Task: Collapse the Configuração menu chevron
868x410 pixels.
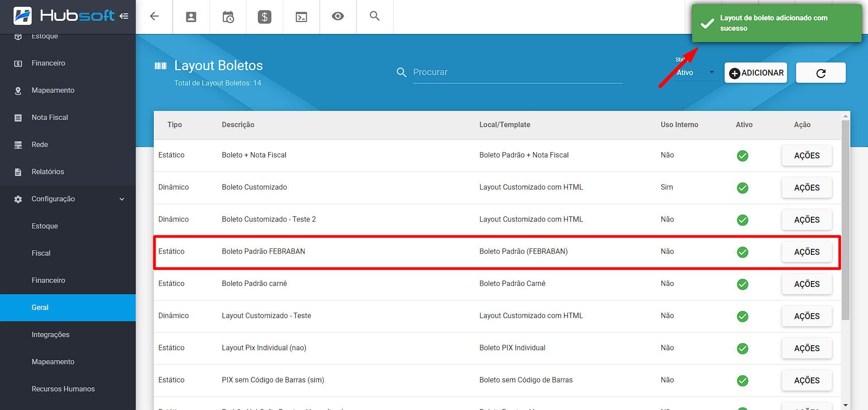Action: click(122, 199)
